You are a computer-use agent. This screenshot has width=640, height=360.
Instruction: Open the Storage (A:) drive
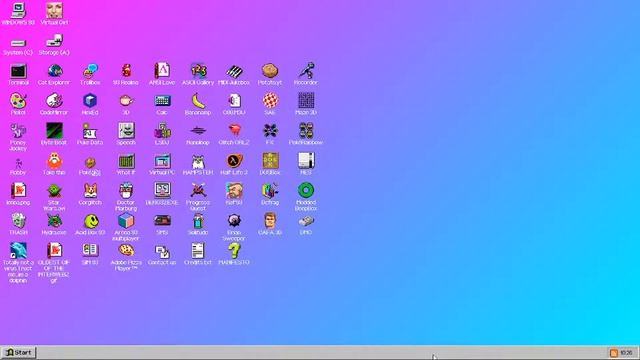[54, 41]
